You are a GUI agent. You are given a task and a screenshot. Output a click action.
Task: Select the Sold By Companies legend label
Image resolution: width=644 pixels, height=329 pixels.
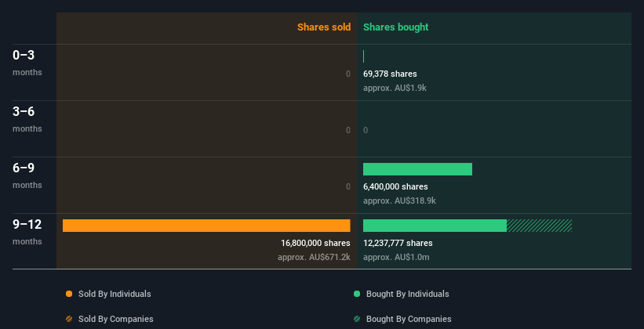pos(116,319)
